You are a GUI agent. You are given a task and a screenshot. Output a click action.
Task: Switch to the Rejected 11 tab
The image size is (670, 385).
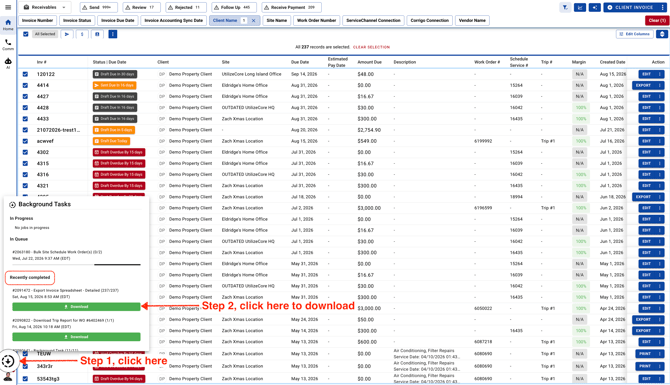[x=186, y=7]
